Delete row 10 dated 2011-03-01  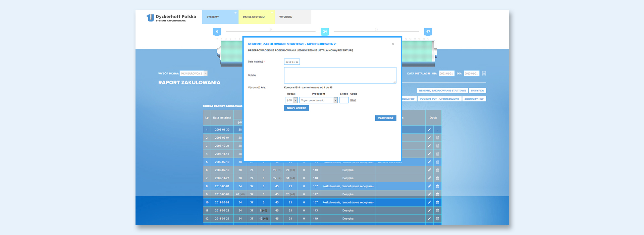[437, 202]
